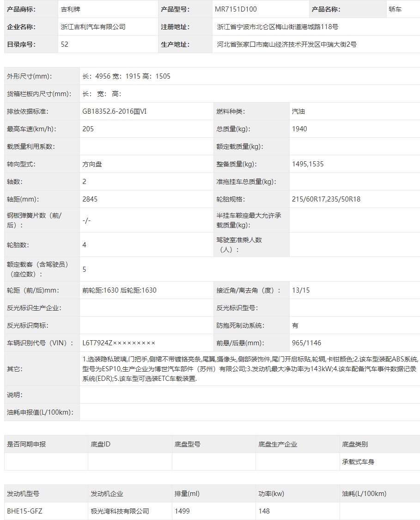420x520 pixels.
Task: Select steering type value 方向盘
Action: 92,164
